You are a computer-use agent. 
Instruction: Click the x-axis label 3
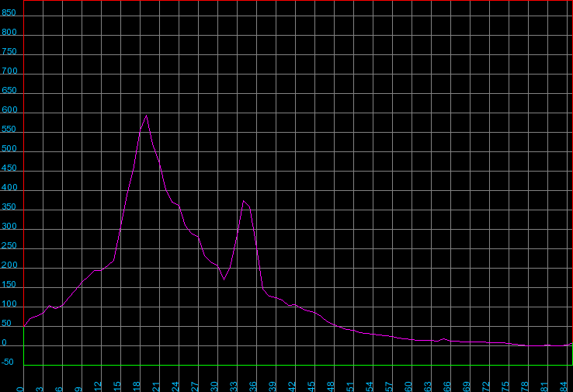coord(40,389)
